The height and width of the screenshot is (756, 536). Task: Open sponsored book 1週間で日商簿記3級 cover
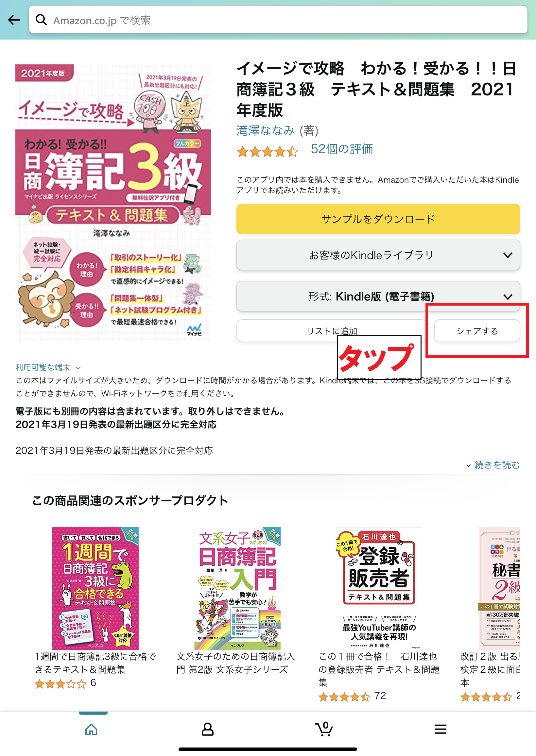pos(95,588)
